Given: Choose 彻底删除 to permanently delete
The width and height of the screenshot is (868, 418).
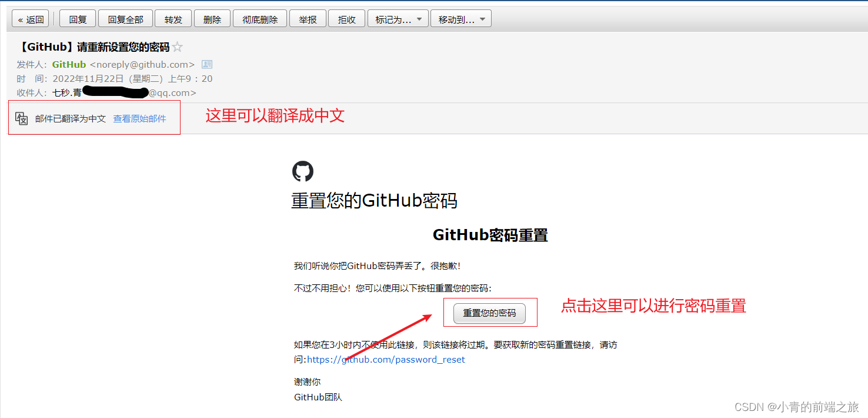Looking at the screenshot, I should tap(260, 19).
